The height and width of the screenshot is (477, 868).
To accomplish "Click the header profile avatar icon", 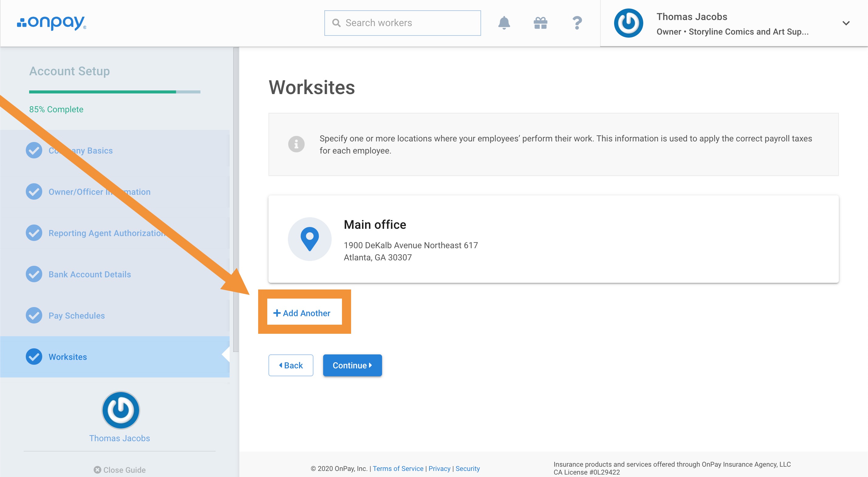I will click(628, 23).
